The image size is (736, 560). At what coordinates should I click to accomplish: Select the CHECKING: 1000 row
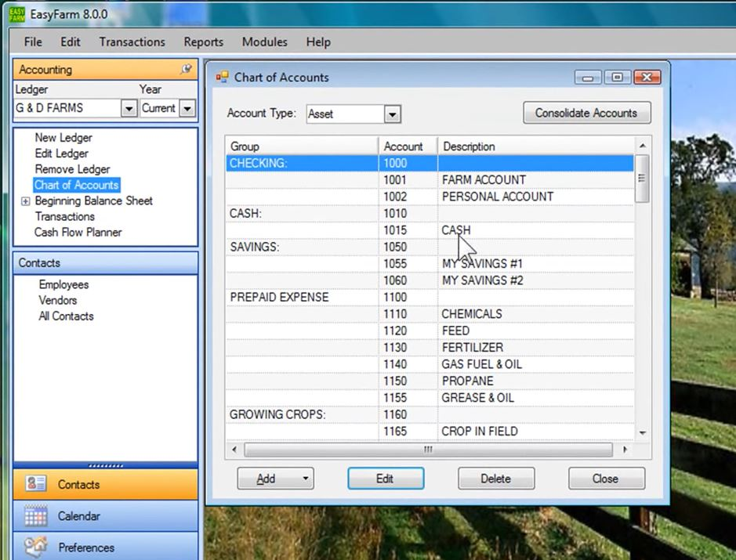click(x=430, y=163)
